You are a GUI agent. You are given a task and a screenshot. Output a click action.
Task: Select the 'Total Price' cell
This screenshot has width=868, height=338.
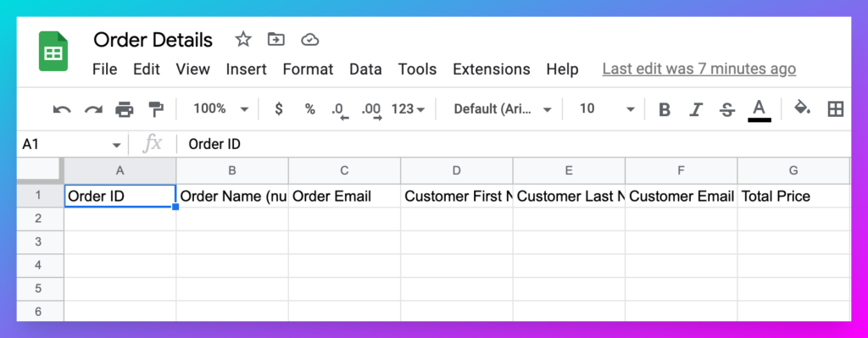(793, 196)
